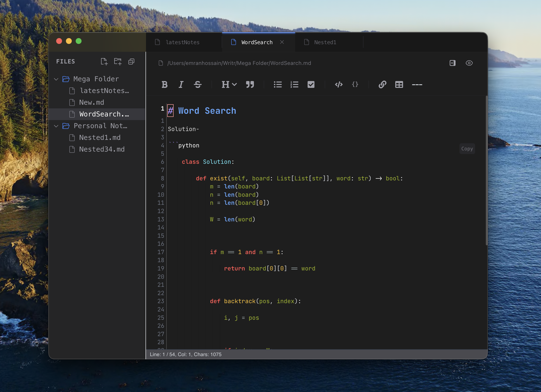
Task: Select WordSearch file in the sidebar
Action: click(97, 114)
